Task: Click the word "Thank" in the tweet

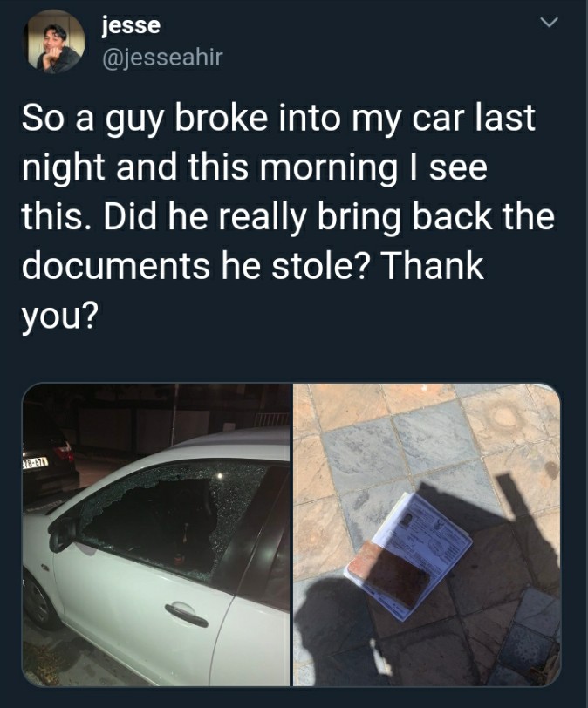Action: pos(433,265)
